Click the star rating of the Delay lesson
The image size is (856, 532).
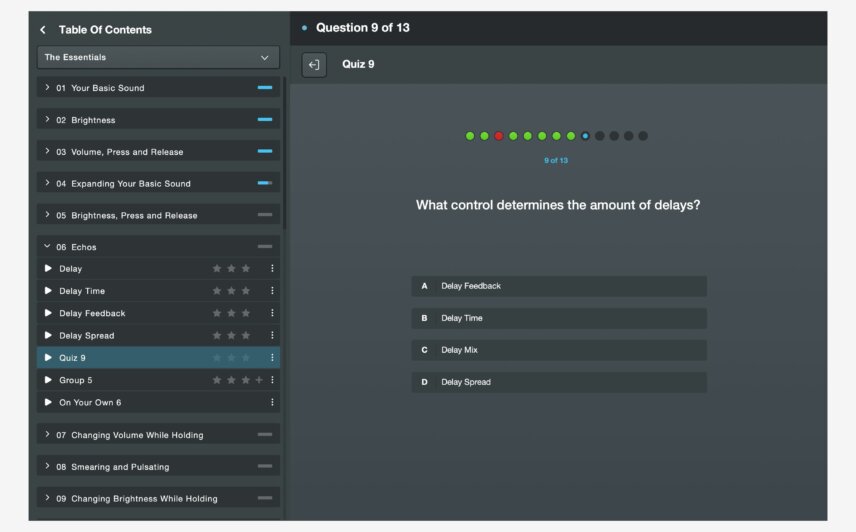point(231,268)
